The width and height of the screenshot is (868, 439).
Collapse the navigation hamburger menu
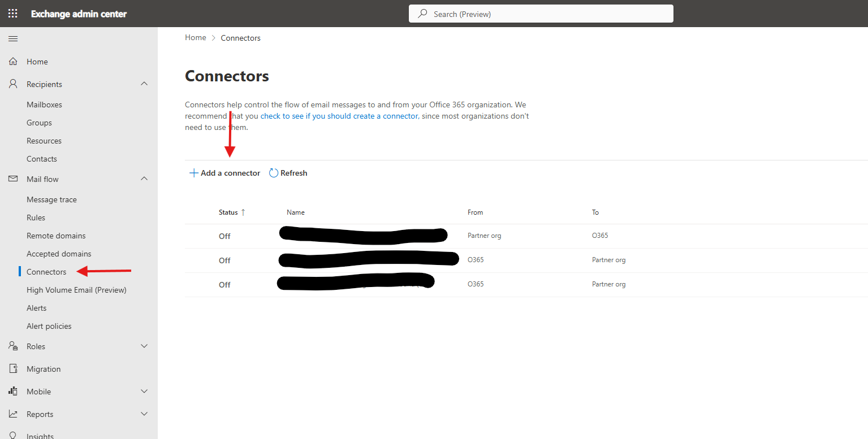tap(13, 38)
